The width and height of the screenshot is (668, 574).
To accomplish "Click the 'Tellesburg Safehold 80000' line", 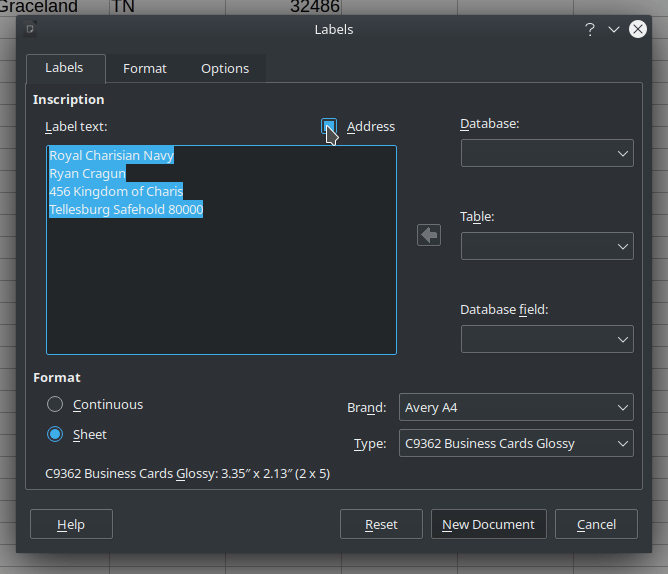I will click(126, 209).
